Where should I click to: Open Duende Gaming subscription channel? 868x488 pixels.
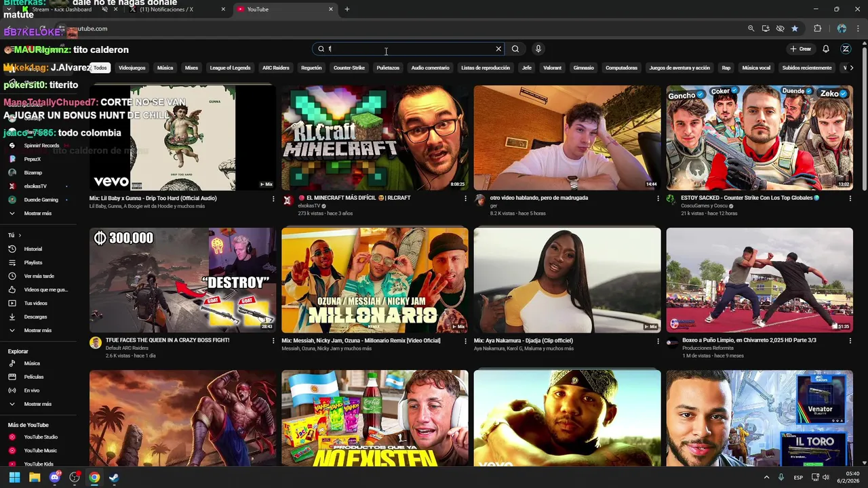41,200
